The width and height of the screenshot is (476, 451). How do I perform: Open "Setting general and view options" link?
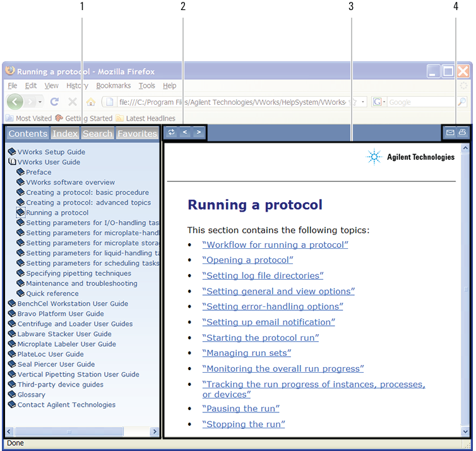[278, 291]
